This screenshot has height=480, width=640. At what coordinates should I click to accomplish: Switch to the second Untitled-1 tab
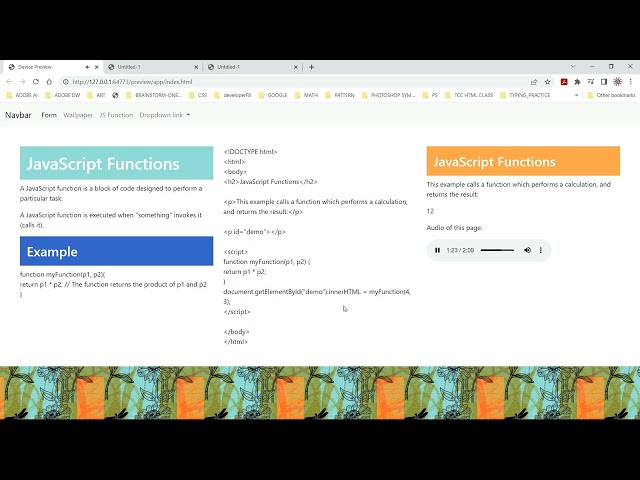(252, 67)
